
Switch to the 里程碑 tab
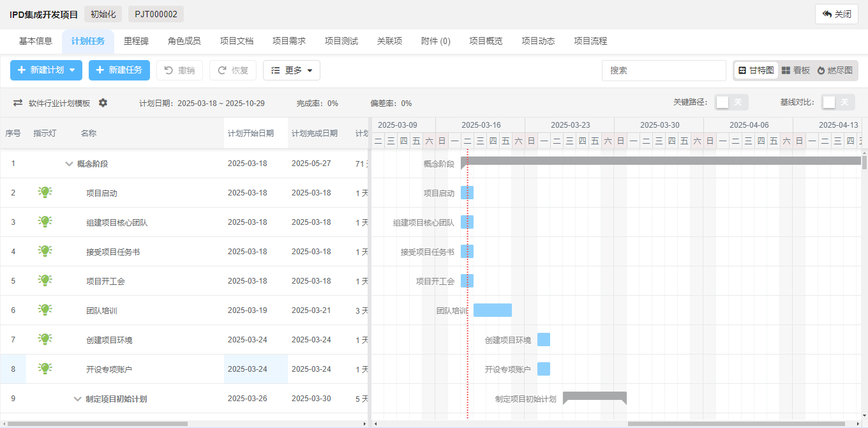click(x=136, y=41)
